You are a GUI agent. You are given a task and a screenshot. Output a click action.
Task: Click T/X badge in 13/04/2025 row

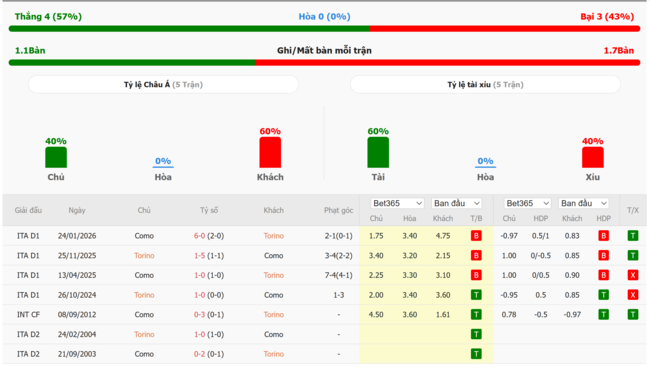pyautogui.click(x=633, y=275)
